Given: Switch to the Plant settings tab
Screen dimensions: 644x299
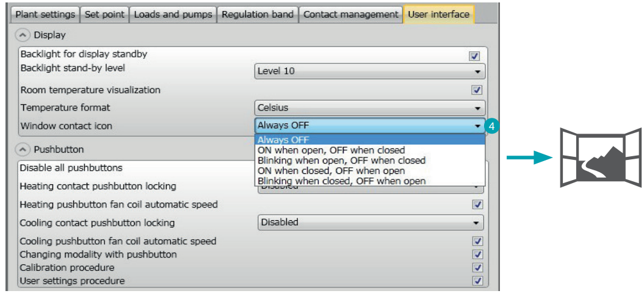Looking at the screenshot, I should (x=45, y=15).
